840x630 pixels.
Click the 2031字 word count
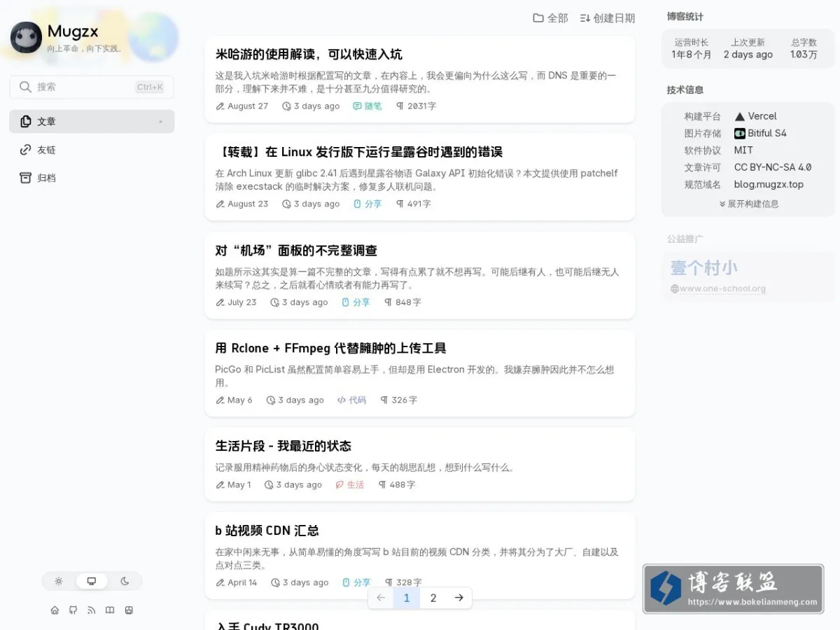click(x=421, y=106)
